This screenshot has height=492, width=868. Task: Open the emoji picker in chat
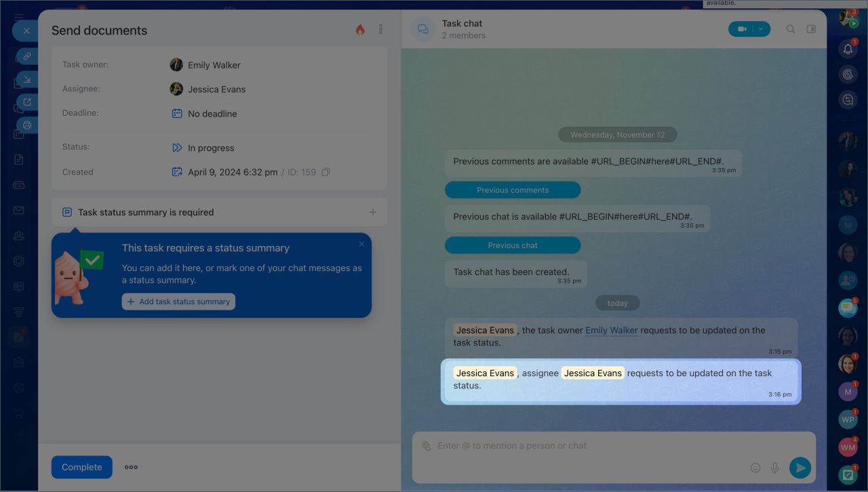(755, 468)
